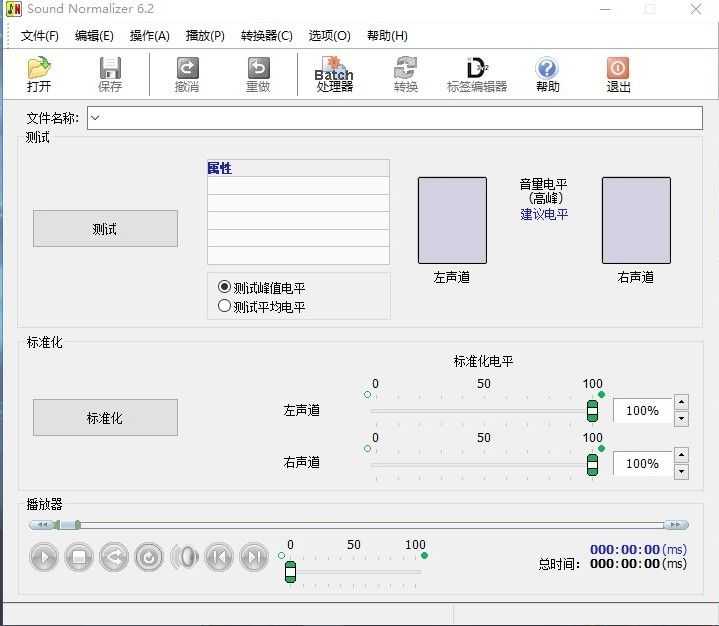Open the 选项(O) menu
Viewport: 719px width, 626px height.
click(329, 36)
